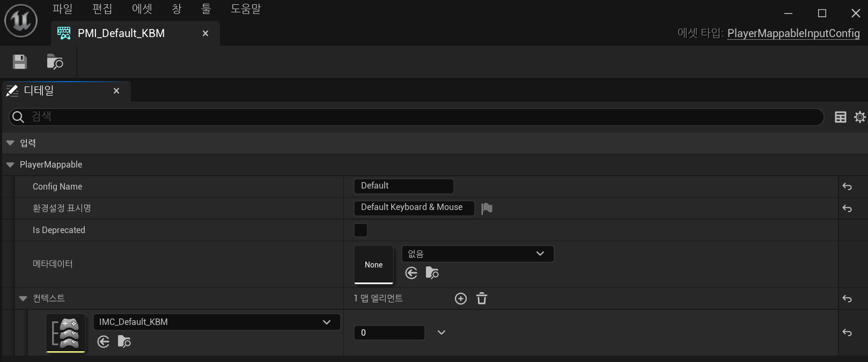Close the PMI_Default_KBM tab
868x362 pixels.
tap(205, 33)
